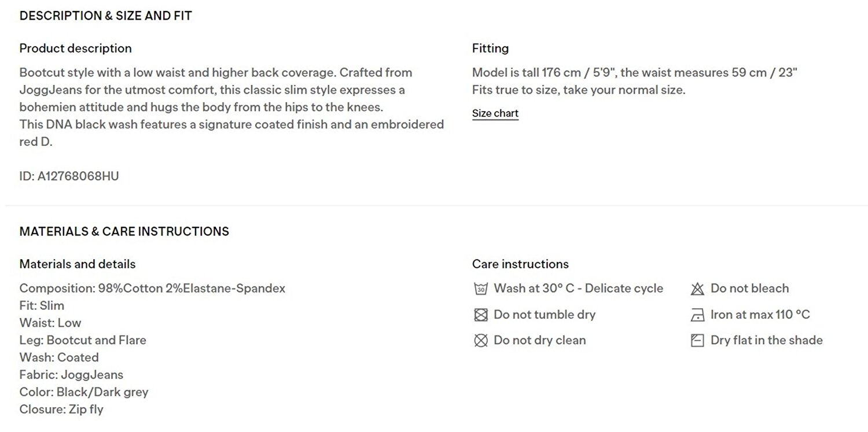Click the iron at max 110 °C icon
The image size is (868, 432).
(x=697, y=315)
